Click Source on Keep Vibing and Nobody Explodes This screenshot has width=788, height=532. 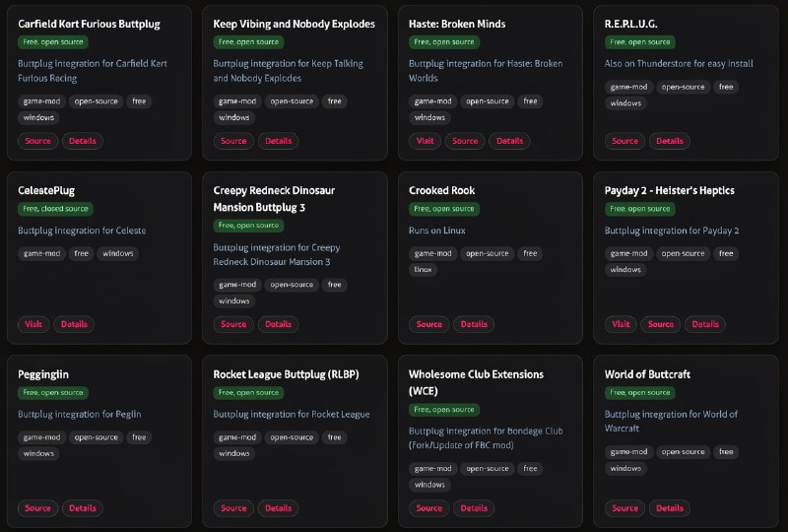pyautogui.click(x=233, y=141)
